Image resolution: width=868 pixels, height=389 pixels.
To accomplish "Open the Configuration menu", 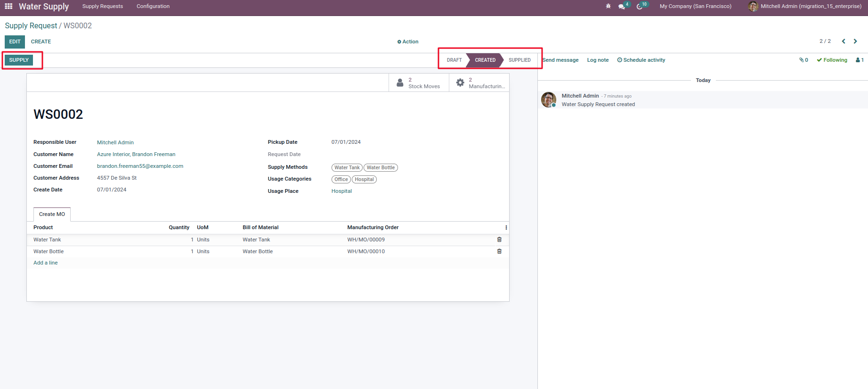I will click(x=153, y=6).
